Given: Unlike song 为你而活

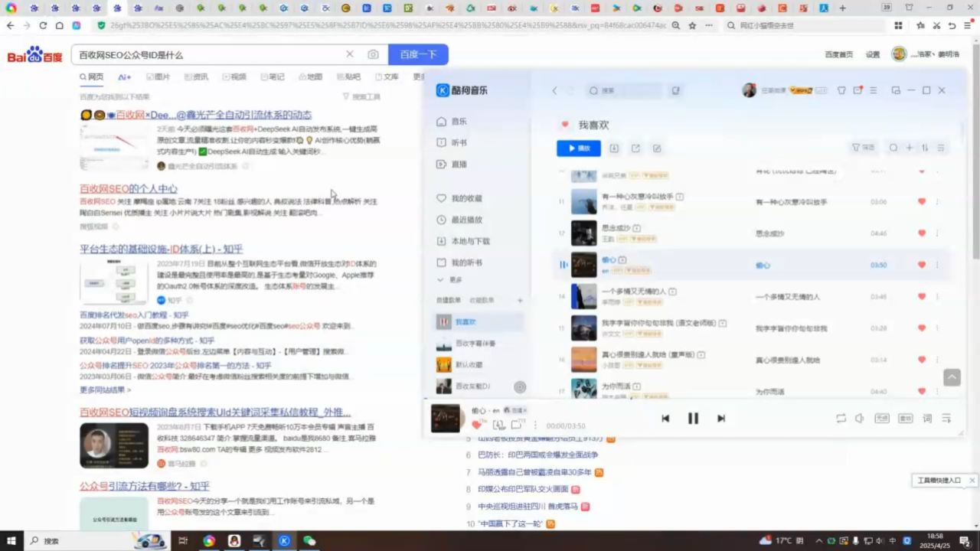Looking at the screenshot, I should 922,391.
